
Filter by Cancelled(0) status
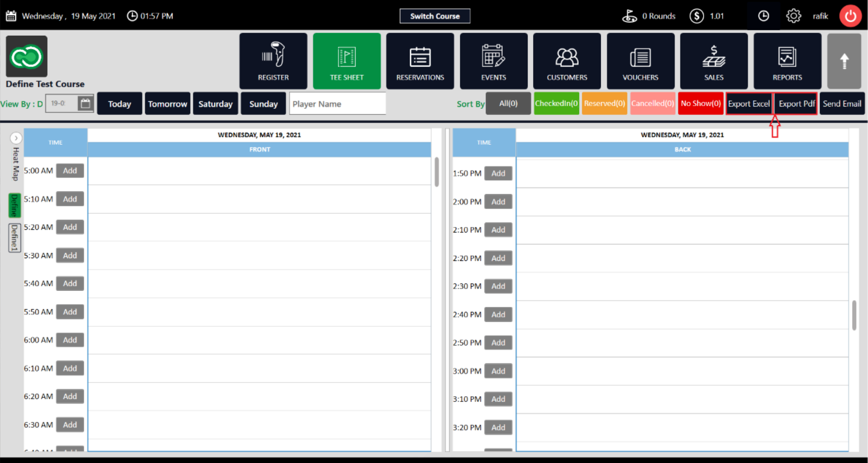652,103
